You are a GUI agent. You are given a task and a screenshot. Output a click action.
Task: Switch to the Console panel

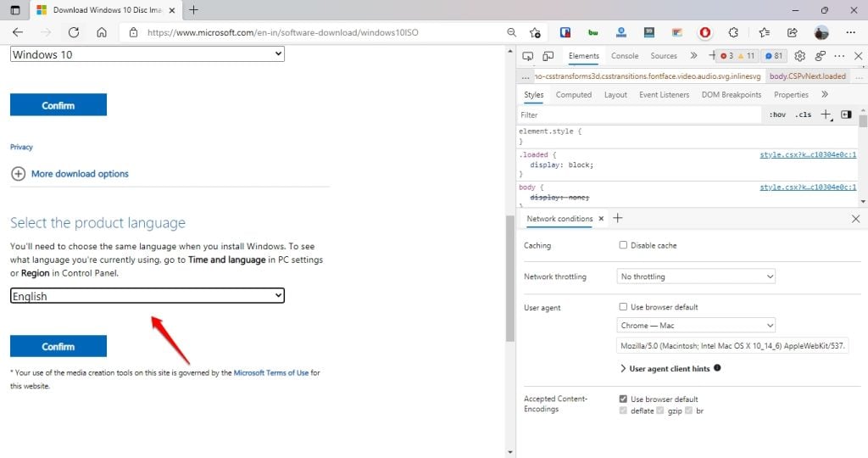point(625,56)
